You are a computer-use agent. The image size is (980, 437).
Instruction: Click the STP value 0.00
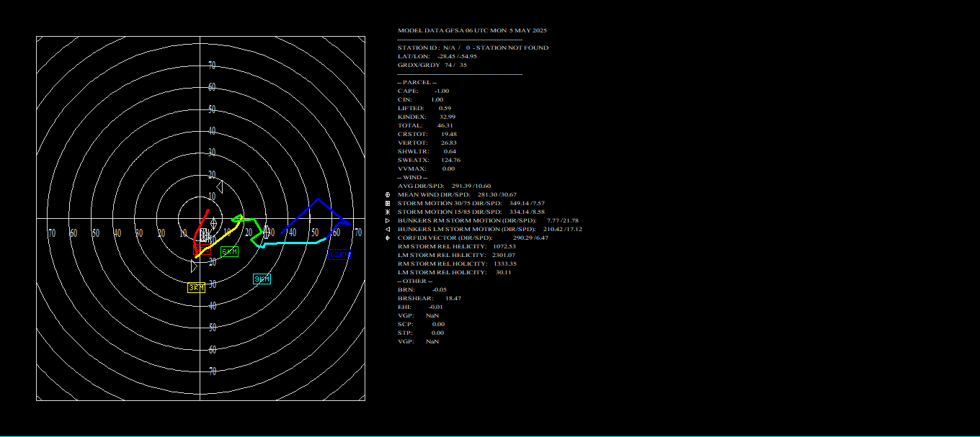click(x=437, y=333)
